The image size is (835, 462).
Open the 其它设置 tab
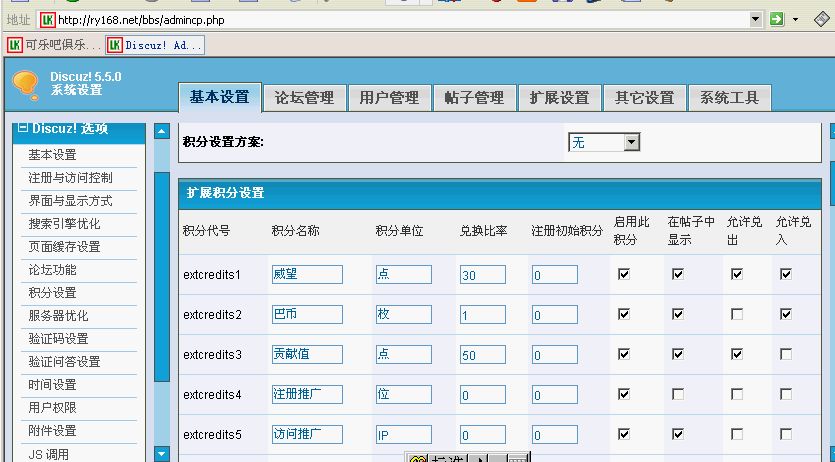pyautogui.click(x=645, y=98)
